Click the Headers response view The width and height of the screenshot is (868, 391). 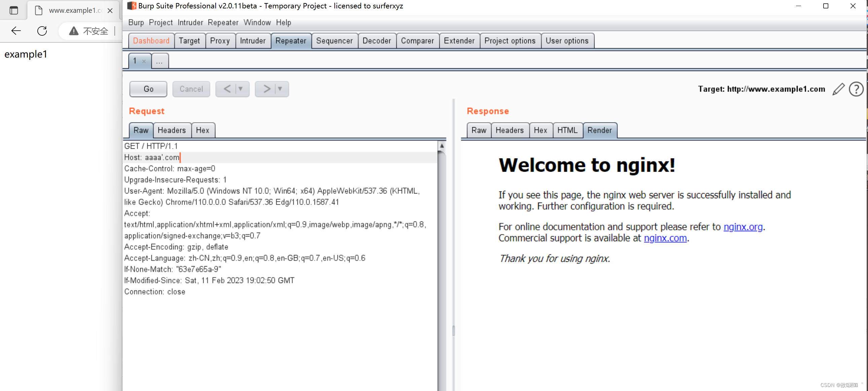508,130
